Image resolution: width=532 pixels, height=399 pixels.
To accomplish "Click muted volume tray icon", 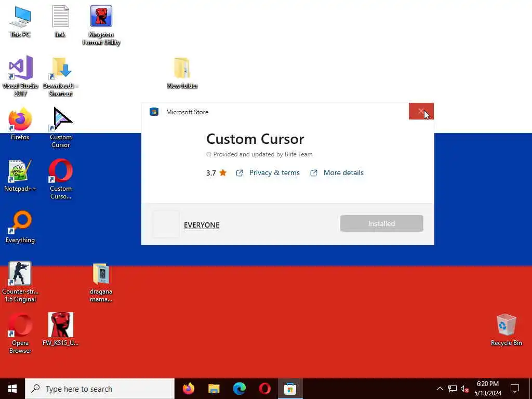I will click(x=464, y=389).
